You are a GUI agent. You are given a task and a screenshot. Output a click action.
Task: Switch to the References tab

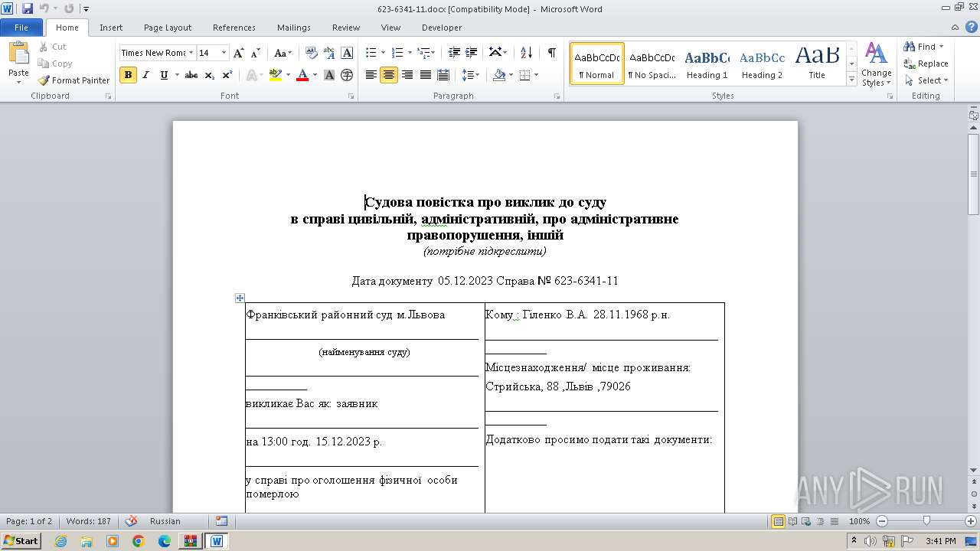click(234, 28)
